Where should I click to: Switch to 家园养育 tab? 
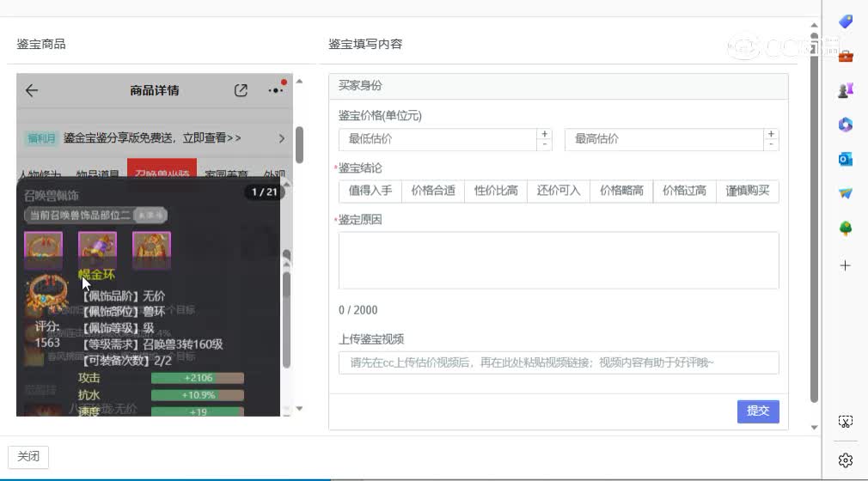tap(226, 174)
